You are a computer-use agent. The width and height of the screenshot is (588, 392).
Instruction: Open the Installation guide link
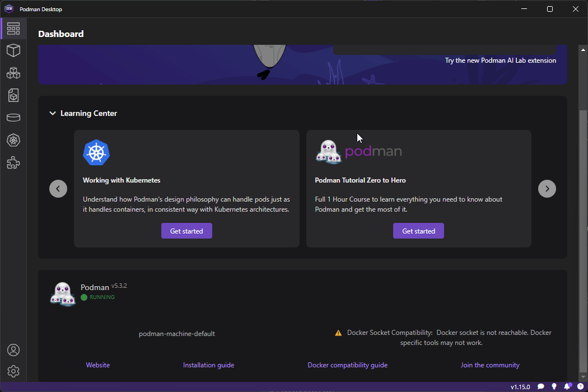208,365
